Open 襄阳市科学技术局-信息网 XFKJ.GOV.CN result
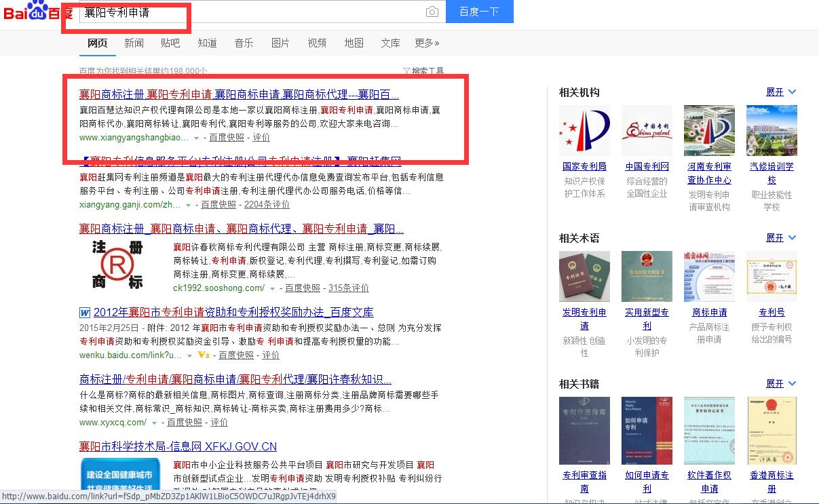Viewport: 819px width, 504px height. (x=178, y=446)
